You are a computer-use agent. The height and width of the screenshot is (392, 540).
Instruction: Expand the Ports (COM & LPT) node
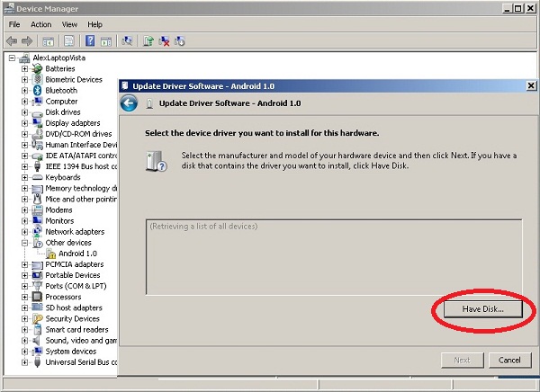pyautogui.click(x=24, y=286)
